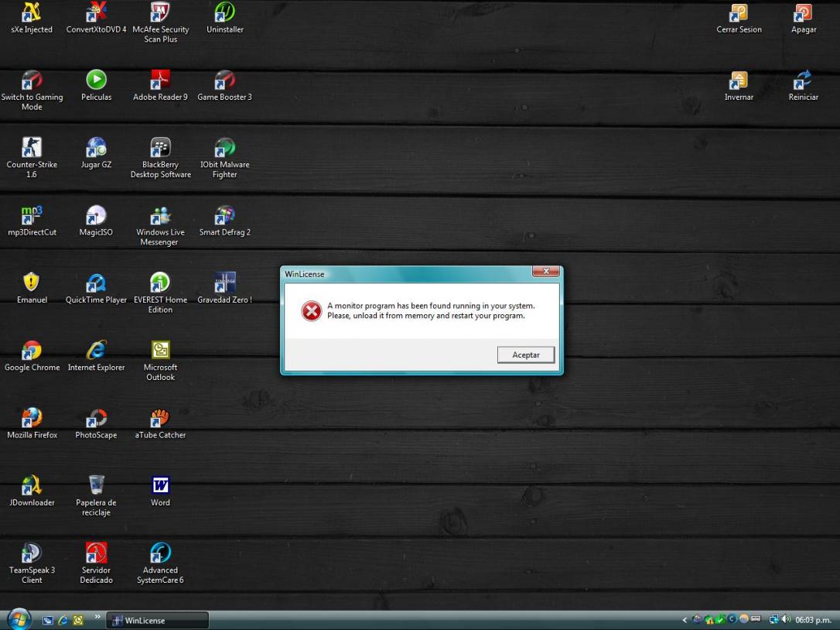The width and height of the screenshot is (840, 630).
Task: Select Switch to Gaming Mode shortcut
Action: pos(32,90)
